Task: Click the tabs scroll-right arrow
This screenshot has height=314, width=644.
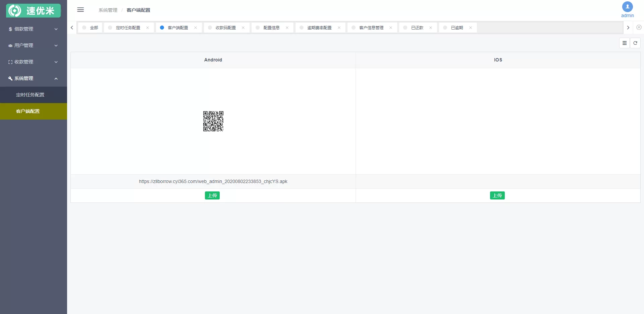Action: [x=628, y=28]
